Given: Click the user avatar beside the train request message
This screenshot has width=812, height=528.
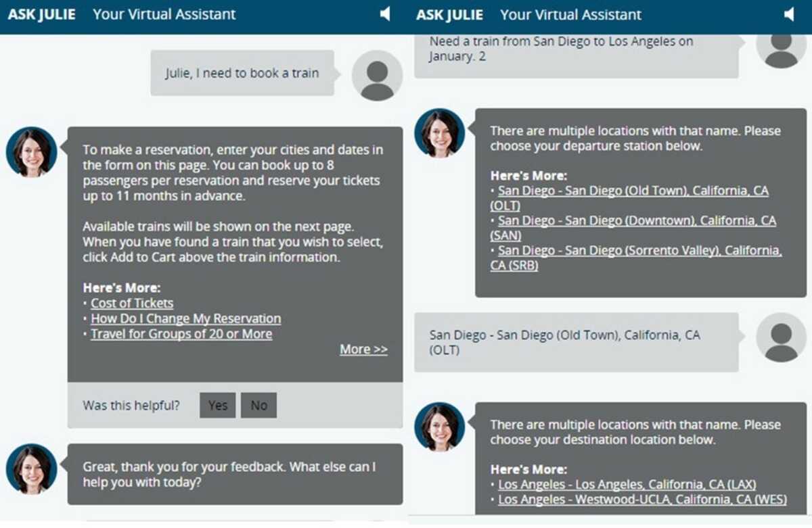Looking at the screenshot, I should (781, 51).
